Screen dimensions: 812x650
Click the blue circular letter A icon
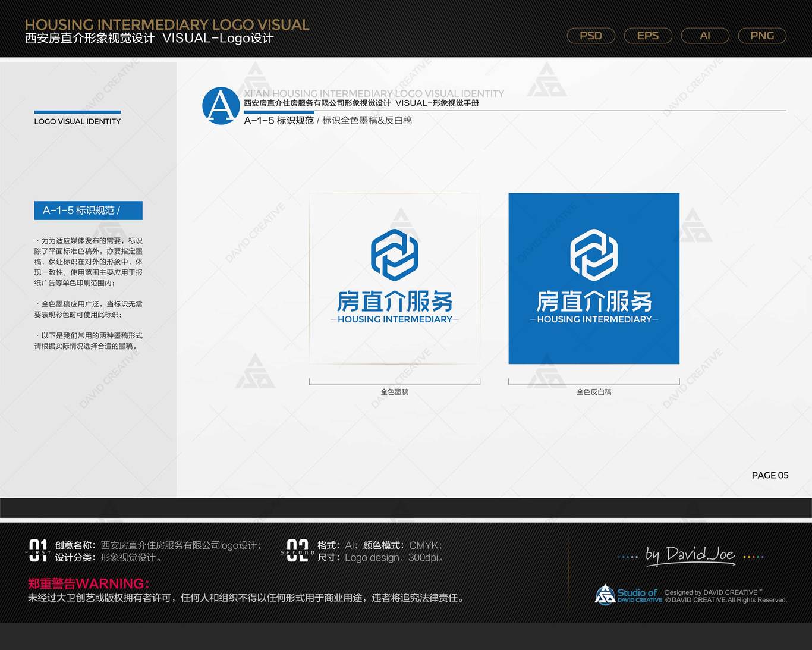pos(221,106)
